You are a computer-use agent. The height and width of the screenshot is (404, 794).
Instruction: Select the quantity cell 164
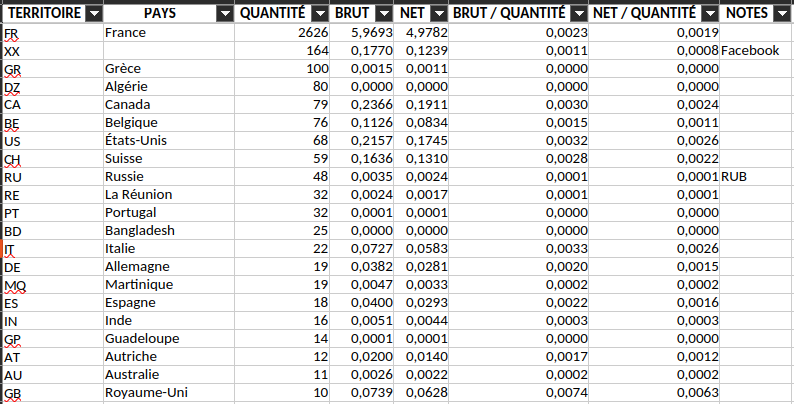282,51
